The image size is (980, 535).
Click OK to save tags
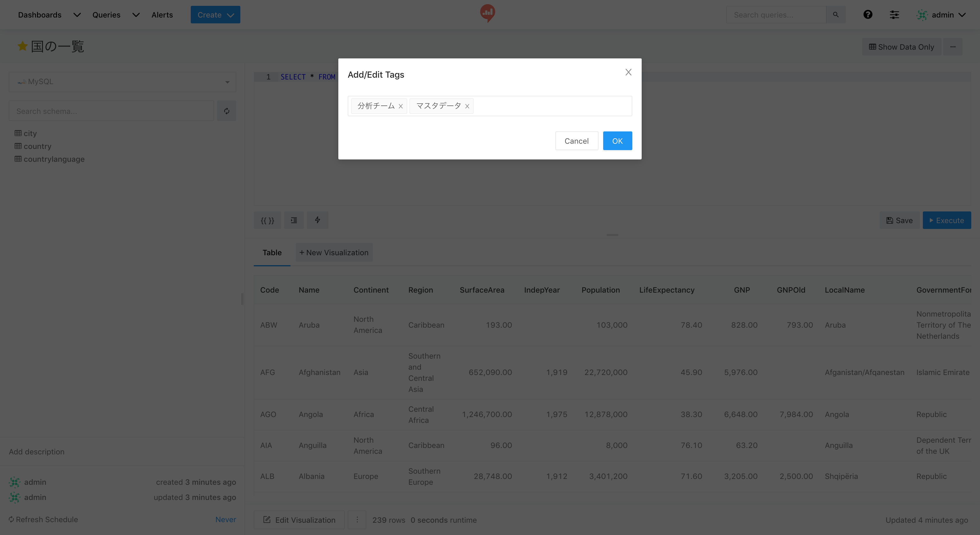pos(617,141)
